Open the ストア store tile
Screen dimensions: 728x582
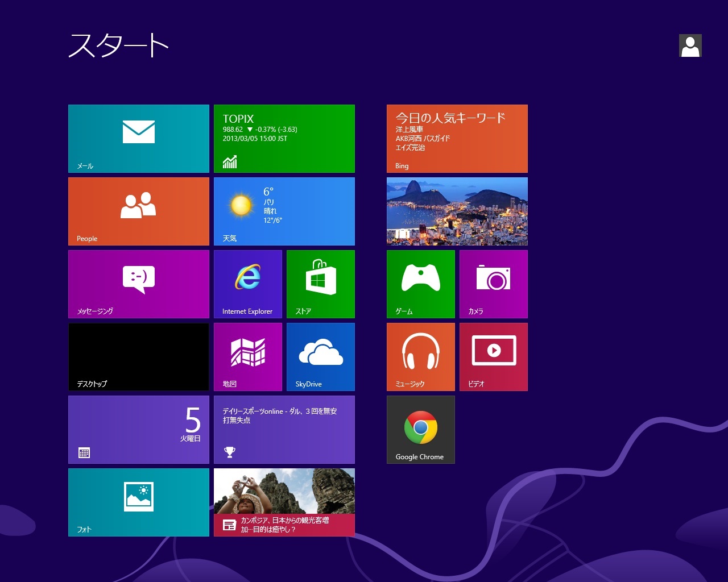(321, 284)
